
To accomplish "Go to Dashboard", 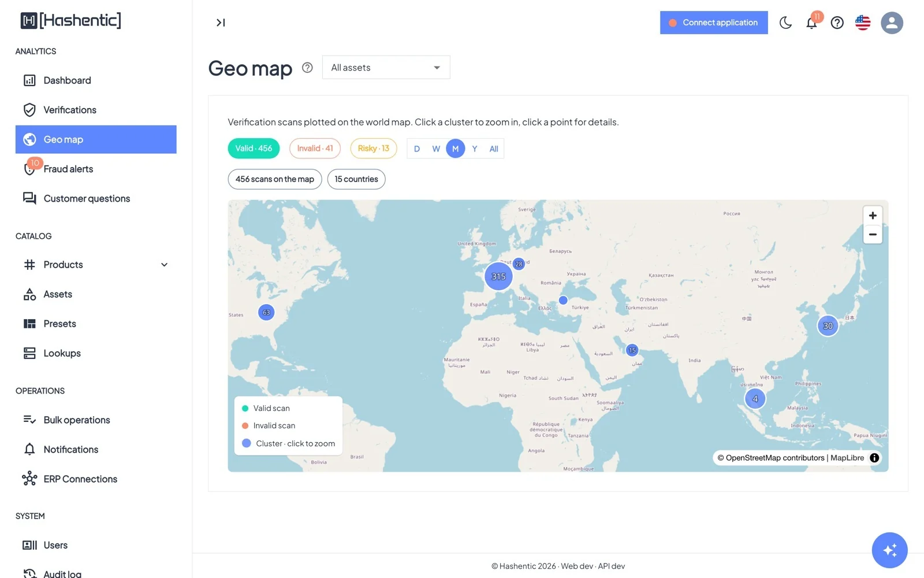I will tap(96, 80).
